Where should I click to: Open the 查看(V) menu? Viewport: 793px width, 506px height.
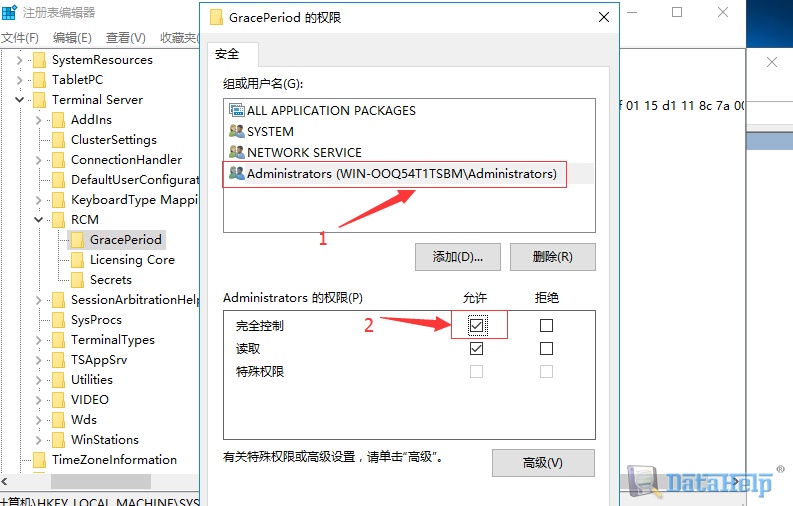(125, 38)
